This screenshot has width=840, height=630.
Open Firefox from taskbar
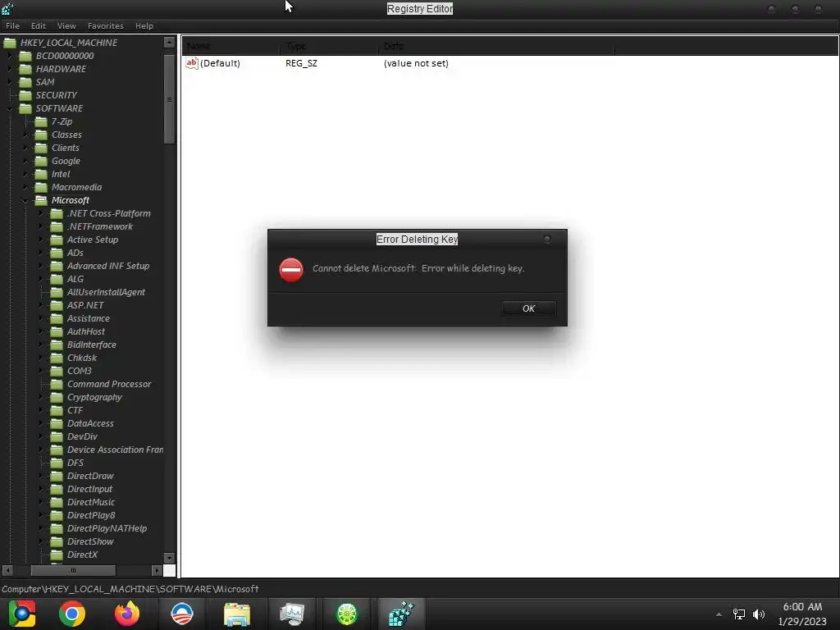[x=127, y=614]
